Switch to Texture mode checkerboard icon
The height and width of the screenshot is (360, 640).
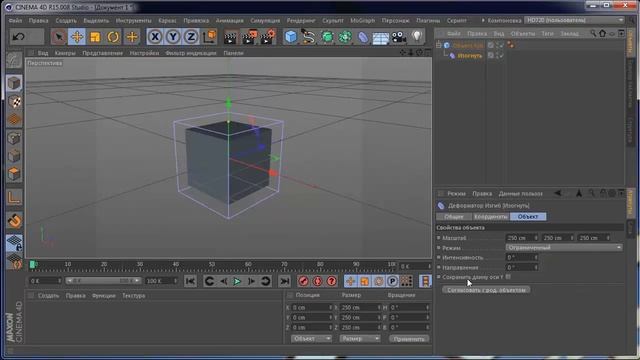pyautogui.click(x=14, y=102)
